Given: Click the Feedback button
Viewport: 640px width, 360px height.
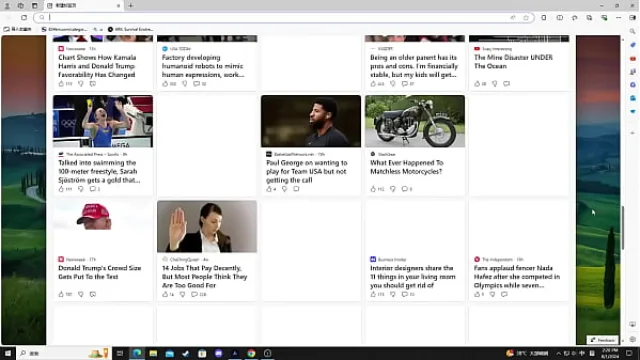Looking at the screenshot, I should (x=602, y=340).
